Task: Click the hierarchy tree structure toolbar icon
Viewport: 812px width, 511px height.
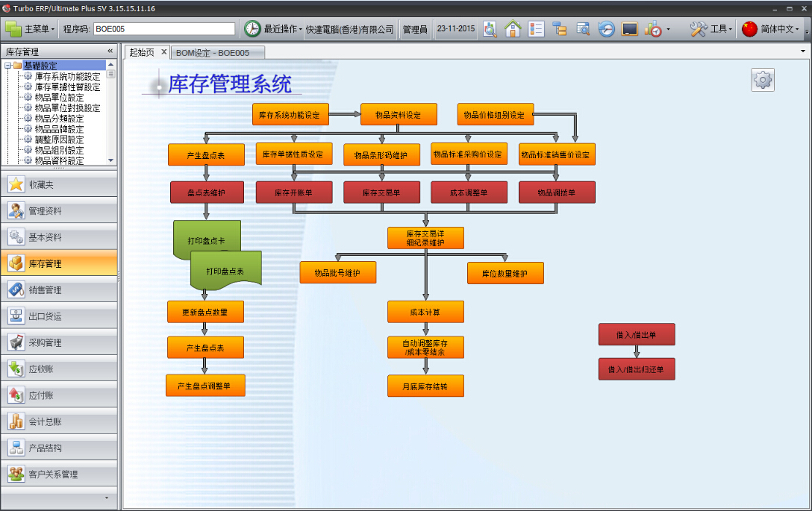Action: pyautogui.click(x=560, y=29)
